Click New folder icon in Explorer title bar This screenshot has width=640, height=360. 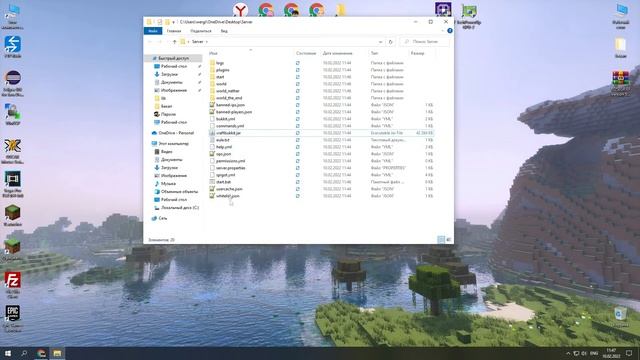pos(167,22)
